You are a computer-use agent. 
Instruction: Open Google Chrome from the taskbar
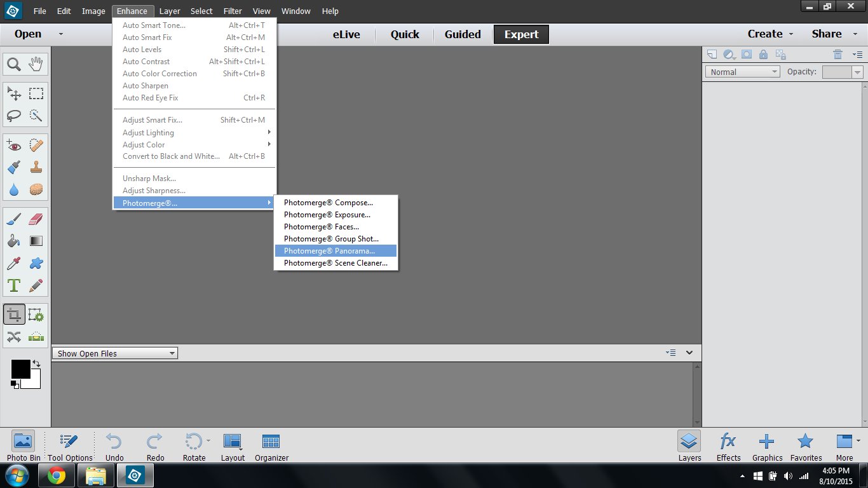(x=56, y=475)
